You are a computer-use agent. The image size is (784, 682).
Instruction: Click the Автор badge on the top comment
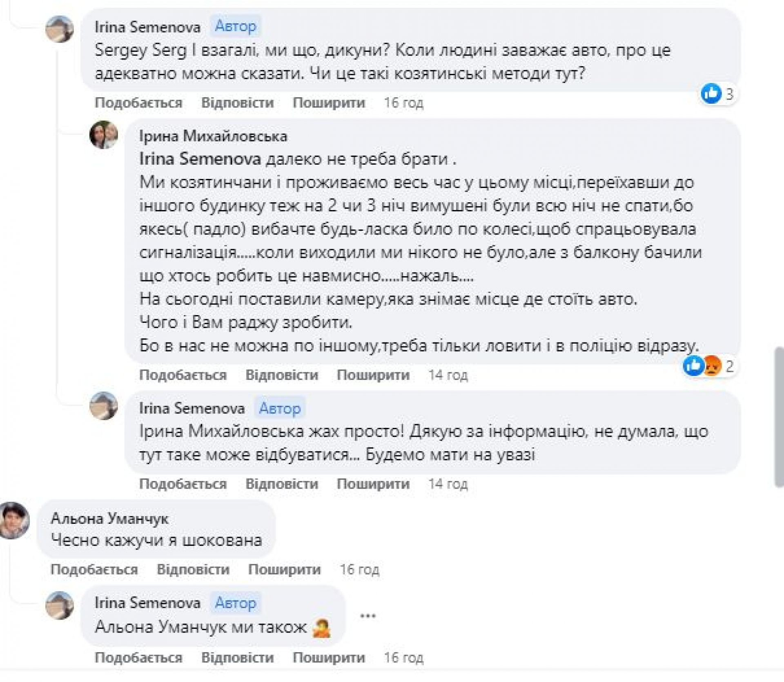pos(236,27)
